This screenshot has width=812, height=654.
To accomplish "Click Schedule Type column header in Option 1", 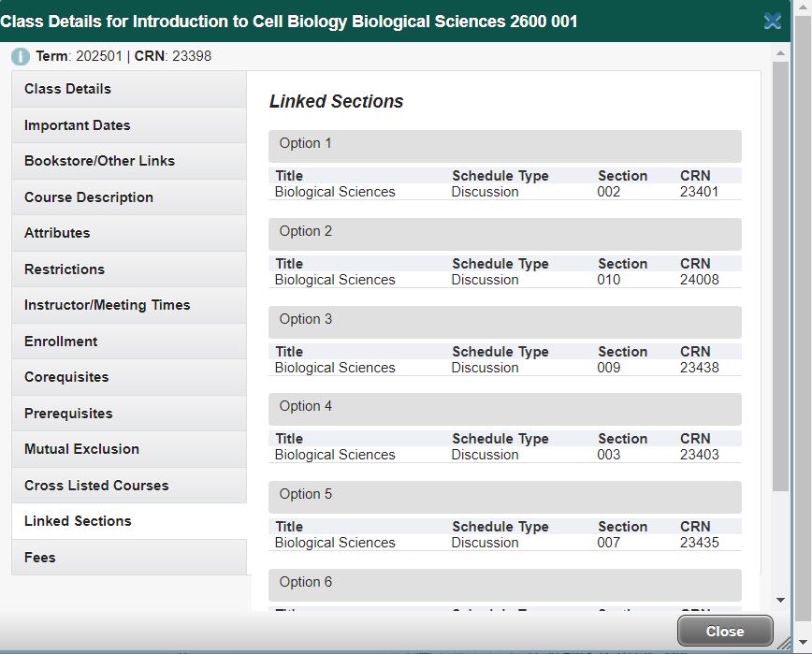I will tap(500, 176).
